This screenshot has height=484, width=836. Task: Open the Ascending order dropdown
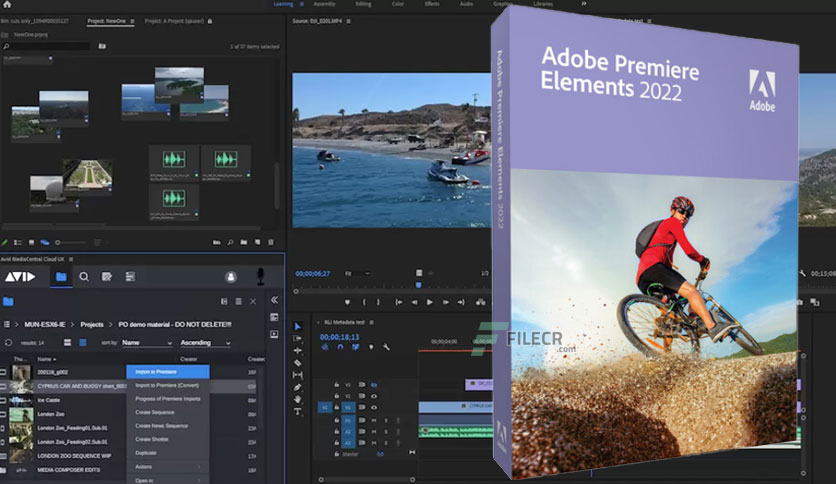pos(205,343)
